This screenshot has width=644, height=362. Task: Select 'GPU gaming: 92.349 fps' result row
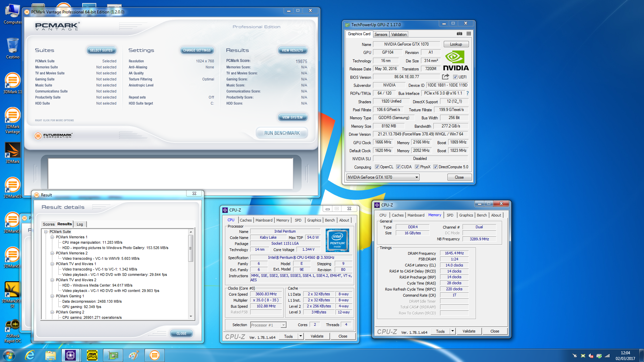[x=82, y=307]
